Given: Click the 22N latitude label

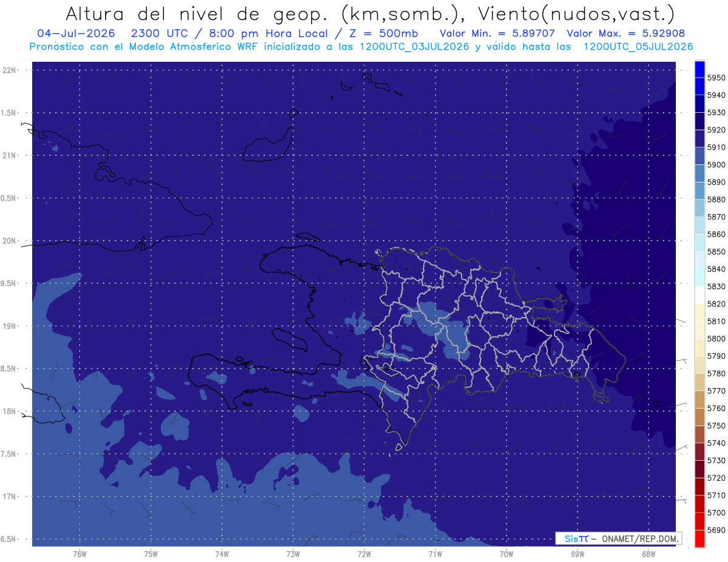Looking at the screenshot, I should pyautogui.click(x=10, y=70).
